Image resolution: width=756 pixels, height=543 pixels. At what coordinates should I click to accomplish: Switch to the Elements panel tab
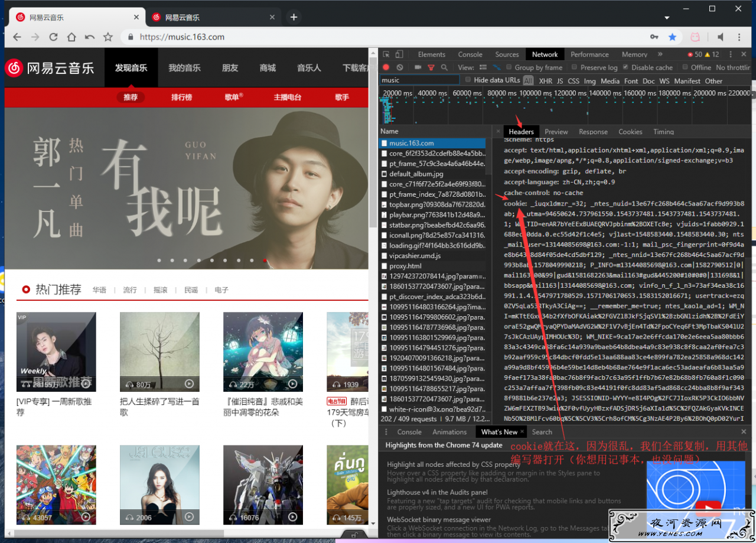click(431, 54)
